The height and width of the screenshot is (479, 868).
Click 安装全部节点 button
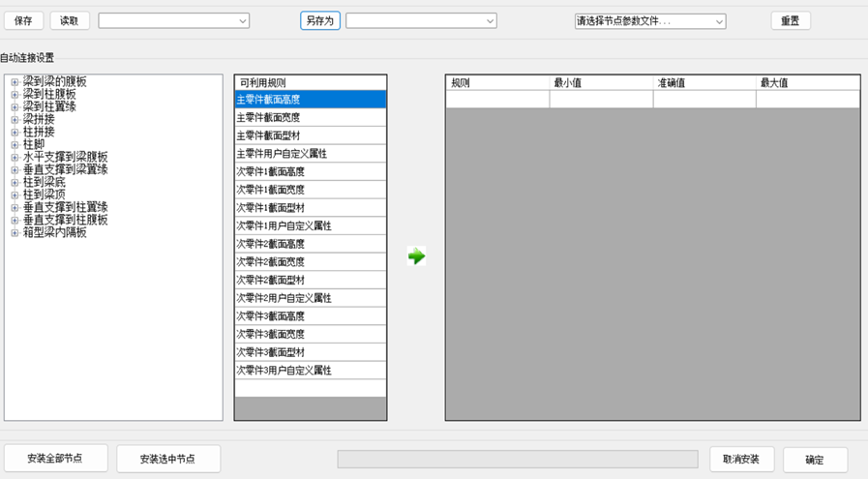click(55, 459)
